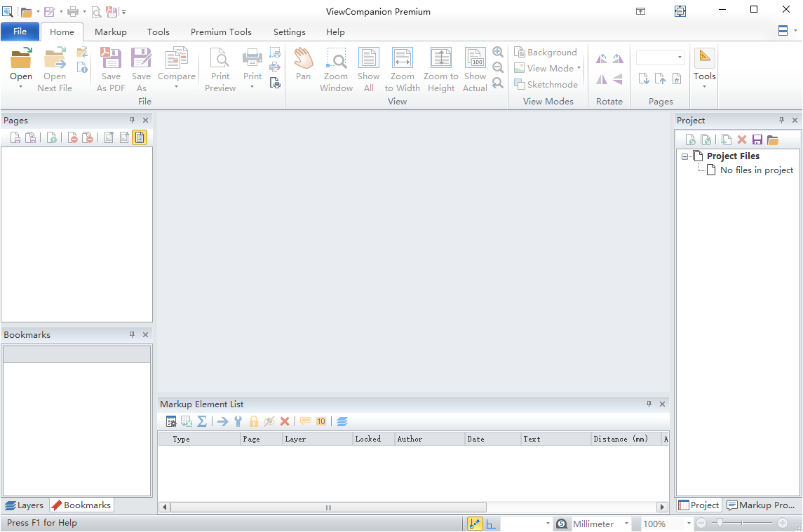Click the Type column header
Screen dimensions: 803x532
(x=199, y=439)
